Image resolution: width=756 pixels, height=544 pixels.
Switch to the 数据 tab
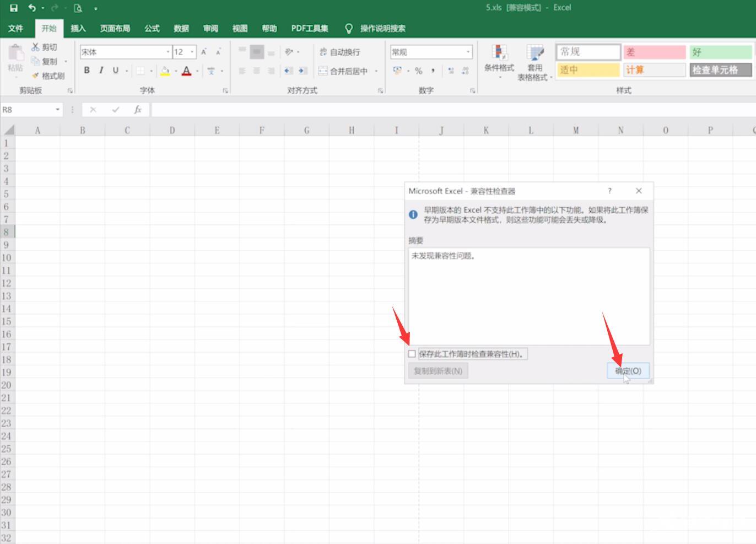181,28
